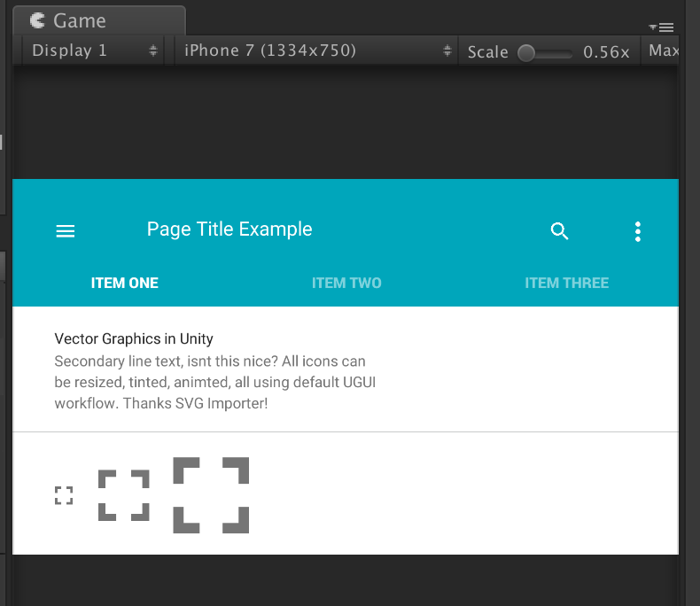Click the largest fullscreen corners icon
This screenshot has width=700, height=606.
[211, 495]
